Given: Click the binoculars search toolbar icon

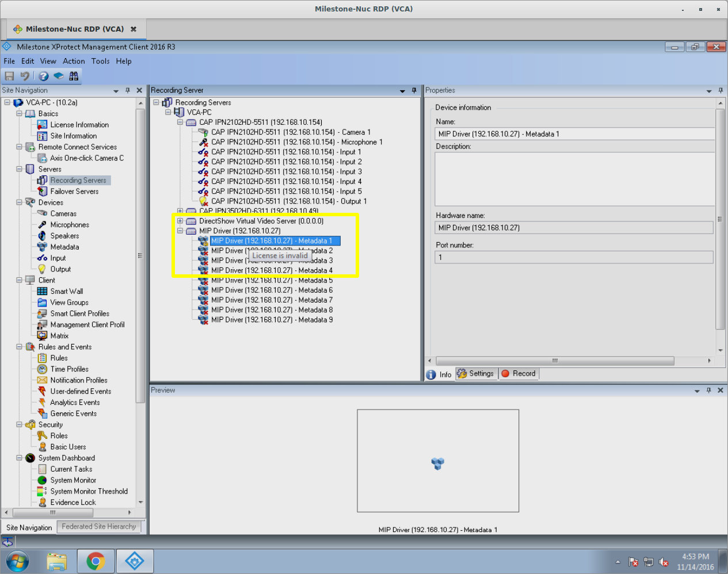Looking at the screenshot, I should click(74, 76).
